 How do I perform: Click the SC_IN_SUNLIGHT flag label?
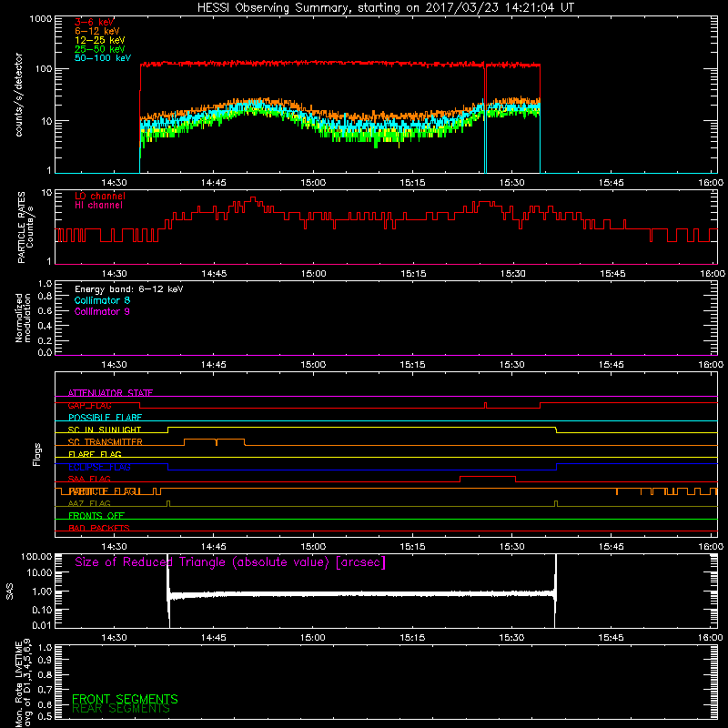click(x=105, y=430)
